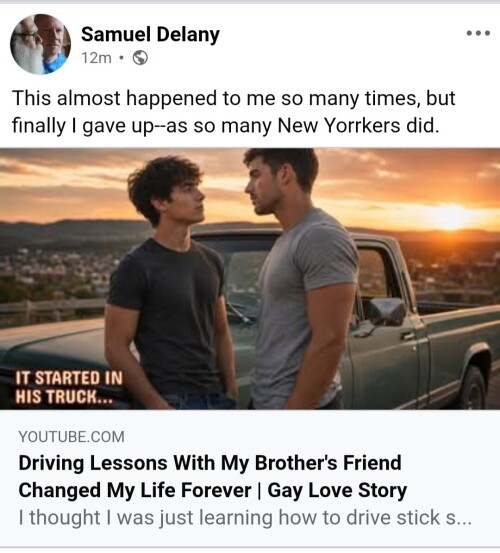Click the globe public audience icon
This screenshot has height=553, width=500.
[140, 58]
